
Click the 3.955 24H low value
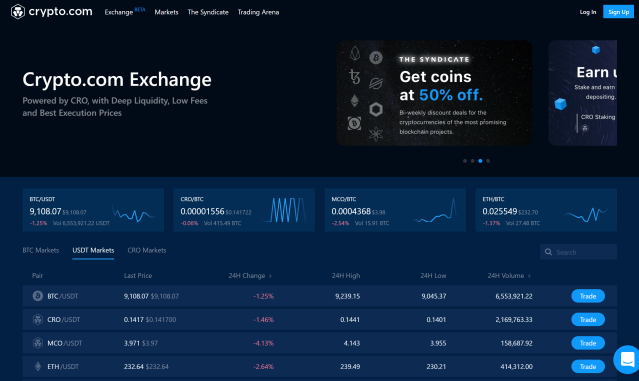(x=438, y=343)
